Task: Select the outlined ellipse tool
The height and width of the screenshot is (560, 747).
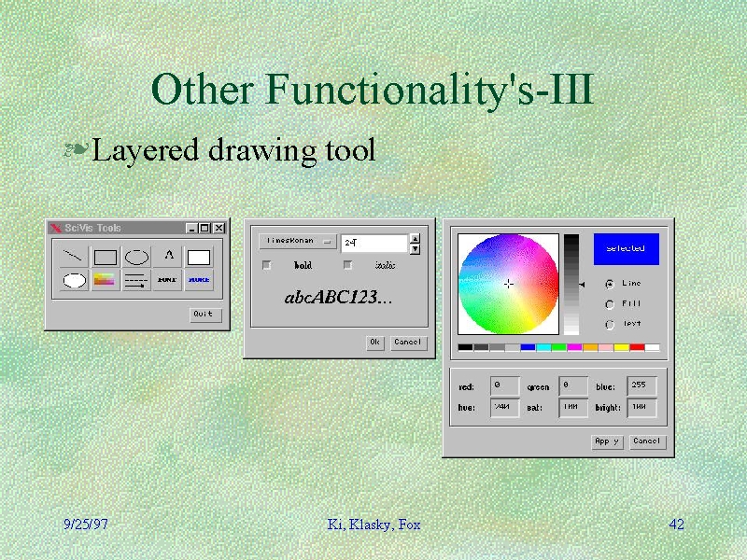Action: tap(136, 258)
